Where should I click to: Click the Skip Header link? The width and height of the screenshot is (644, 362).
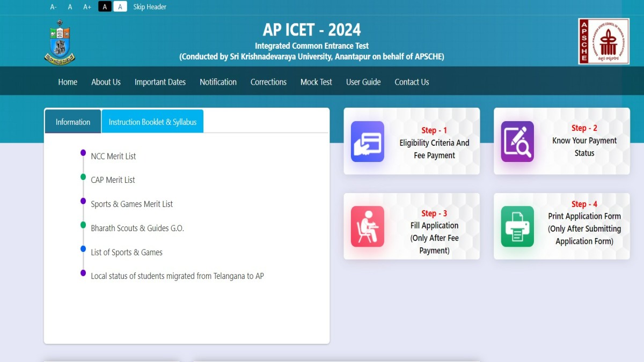150,7
